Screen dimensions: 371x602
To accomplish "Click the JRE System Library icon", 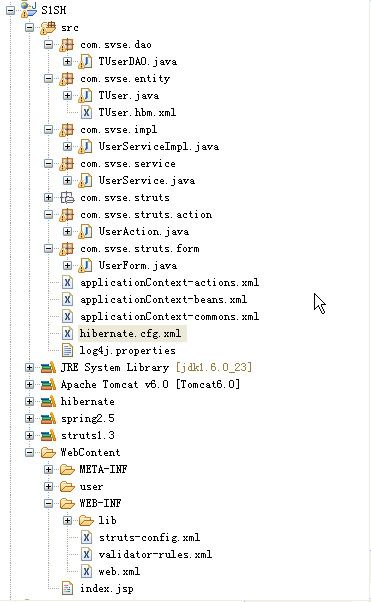I will tap(48, 367).
